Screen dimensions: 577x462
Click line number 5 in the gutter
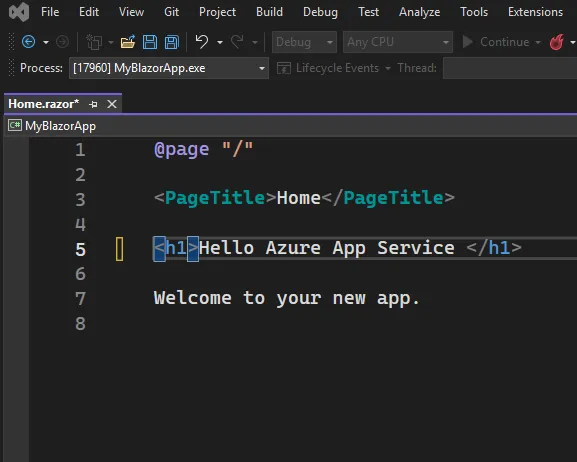coord(81,249)
